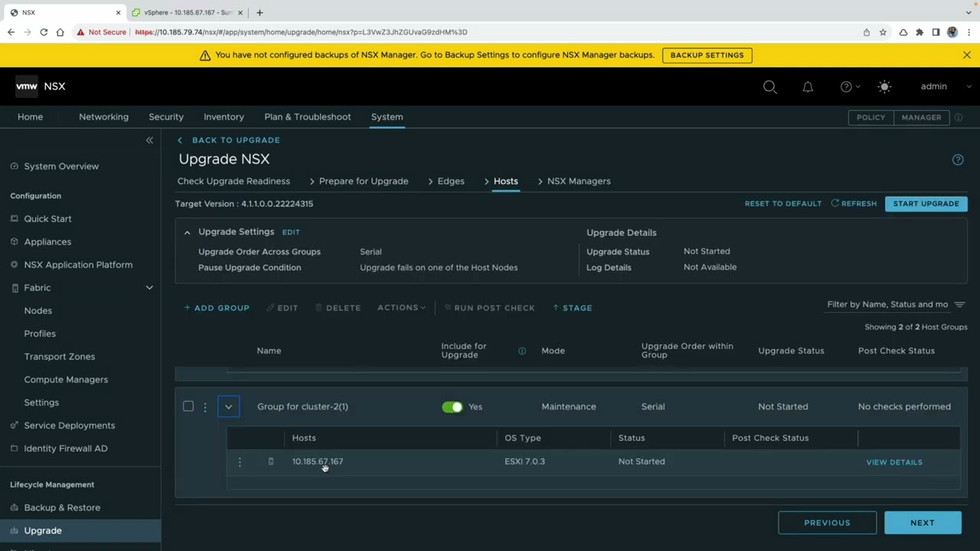Screen dimensions: 980x551
Task: Open the Networking tab
Action: tap(103, 117)
